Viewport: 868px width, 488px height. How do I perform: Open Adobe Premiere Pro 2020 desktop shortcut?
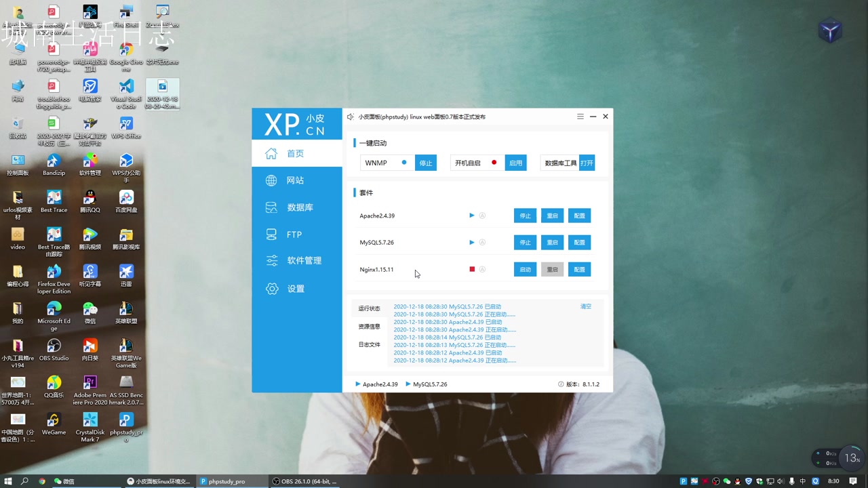click(90, 390)
